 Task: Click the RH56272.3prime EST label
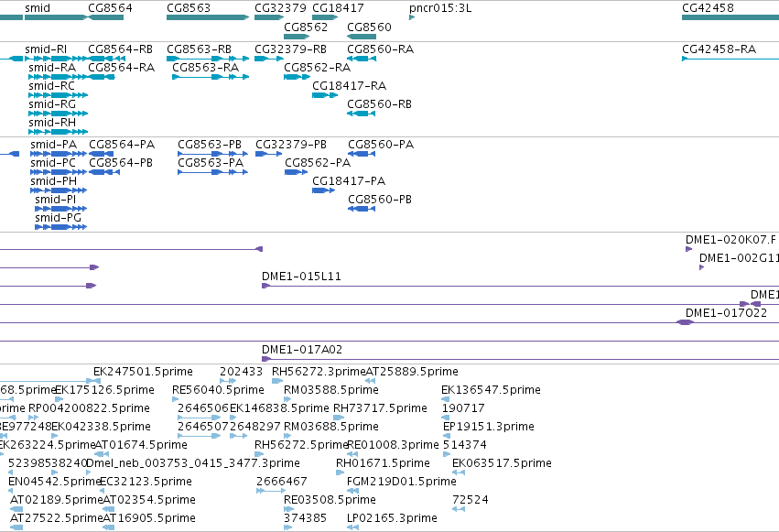[319, 372]
